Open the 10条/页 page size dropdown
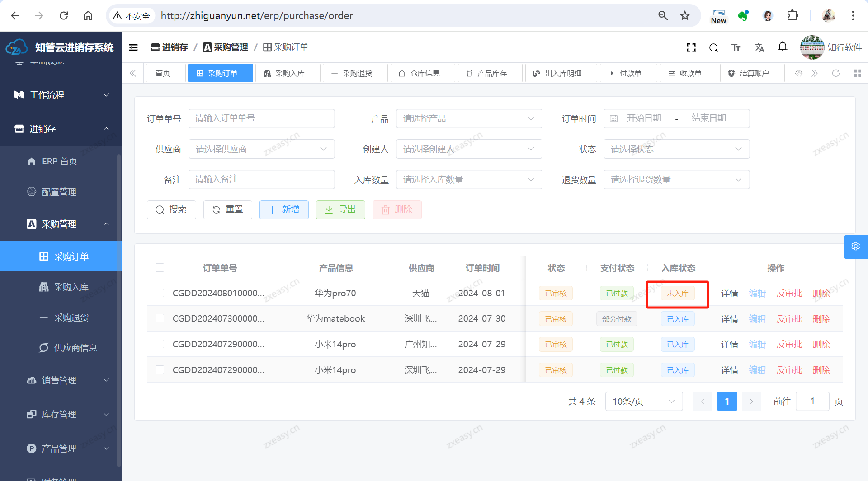 643,402
